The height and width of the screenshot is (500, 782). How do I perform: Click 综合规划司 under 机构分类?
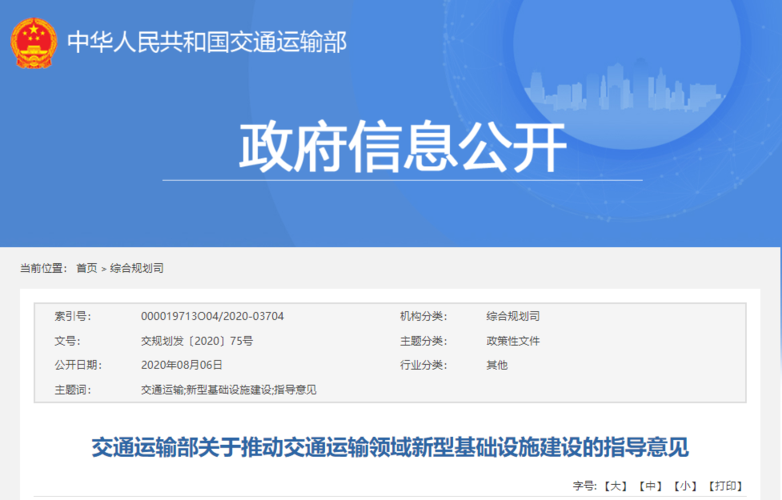click(x=513, y=316)
